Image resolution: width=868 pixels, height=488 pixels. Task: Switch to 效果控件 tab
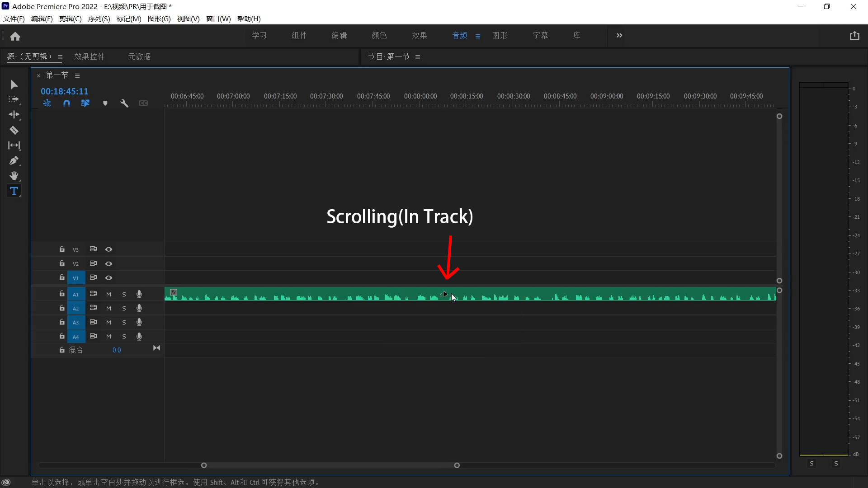coord(90,56)
